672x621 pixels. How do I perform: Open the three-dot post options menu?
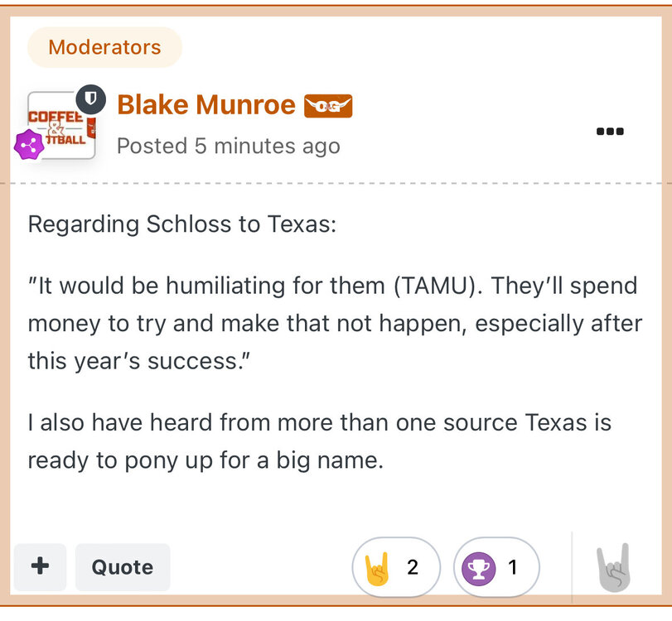[610, 132]
